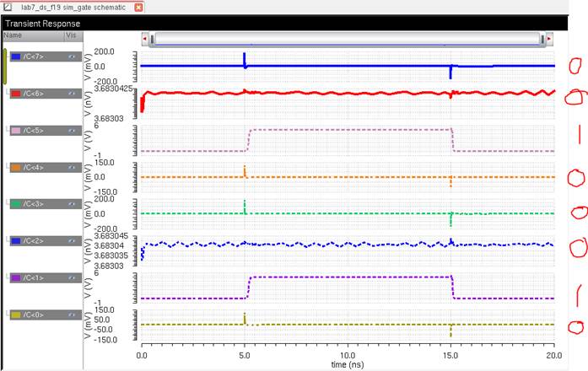This screenshot has height=371, width=588.
Task: Click the eye icon for /C<2>
Action: tap(73, 241)
